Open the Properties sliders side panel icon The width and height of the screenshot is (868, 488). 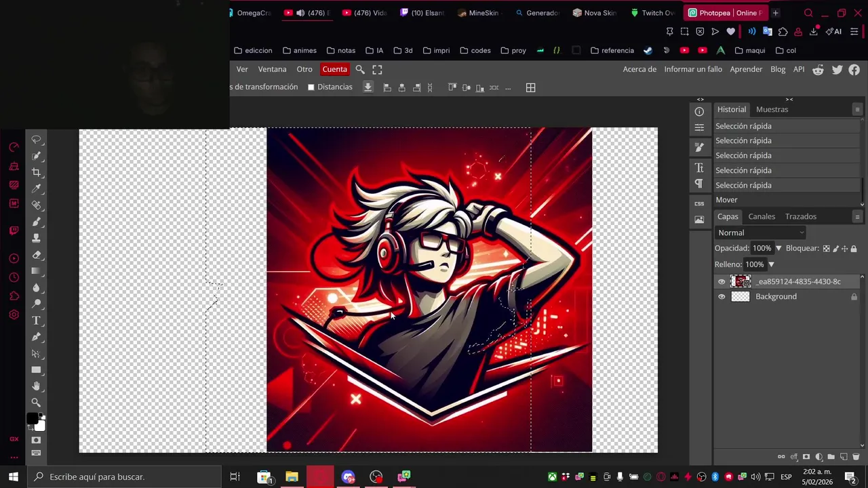click(699, 127)
